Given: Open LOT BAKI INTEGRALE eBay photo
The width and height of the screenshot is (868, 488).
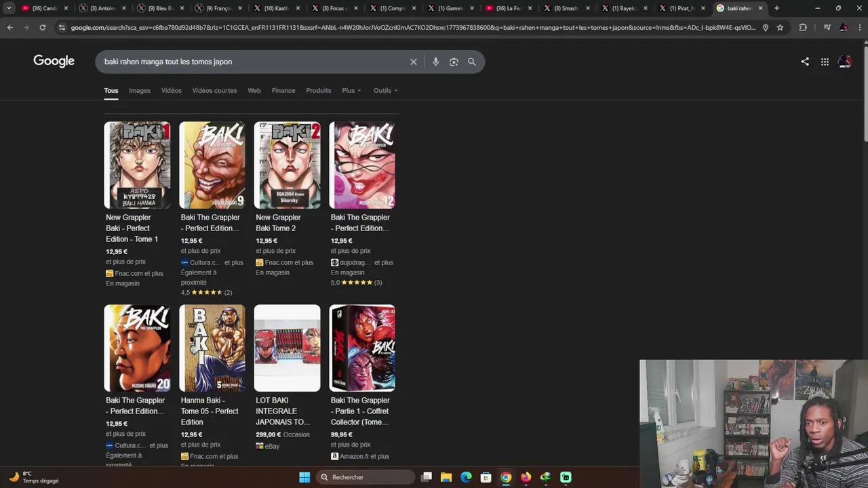Looking at the screenshot, I should [288, 348].
